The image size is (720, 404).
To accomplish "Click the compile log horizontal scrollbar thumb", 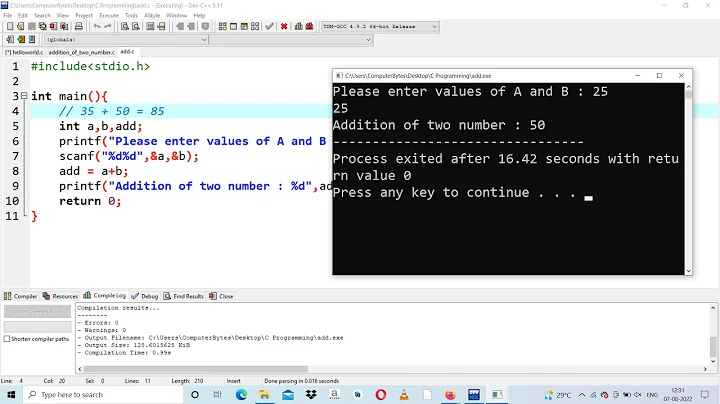I will (196, 369).
